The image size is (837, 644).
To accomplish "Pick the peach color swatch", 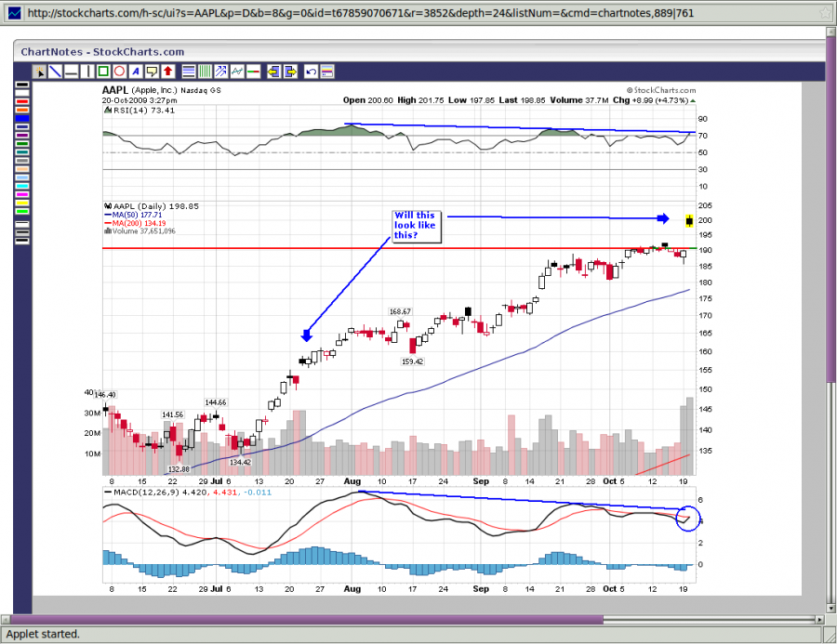I will click(22, 169).
